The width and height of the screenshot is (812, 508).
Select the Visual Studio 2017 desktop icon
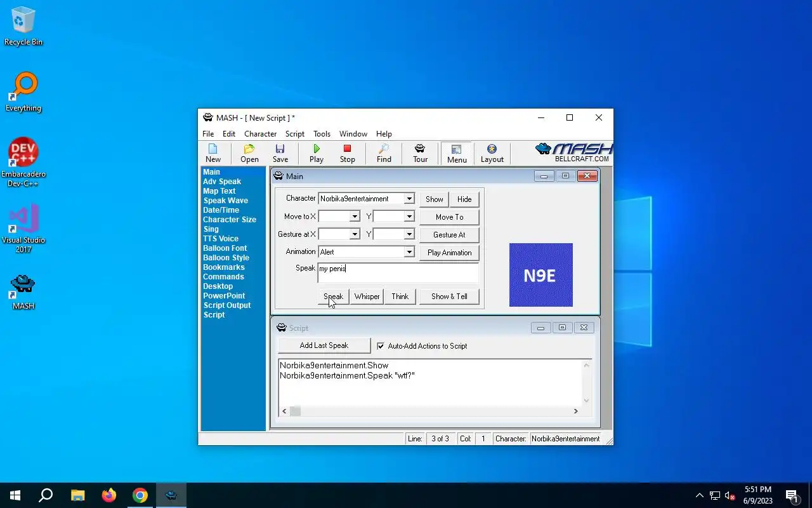pyautogui.click(x=23, y=229)
